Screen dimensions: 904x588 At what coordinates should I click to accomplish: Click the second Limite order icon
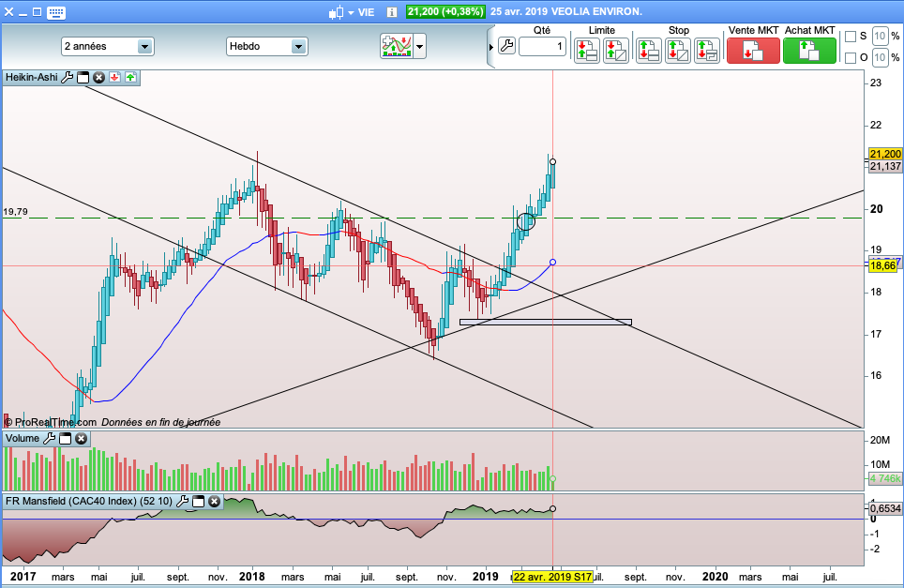click(616, 51)
